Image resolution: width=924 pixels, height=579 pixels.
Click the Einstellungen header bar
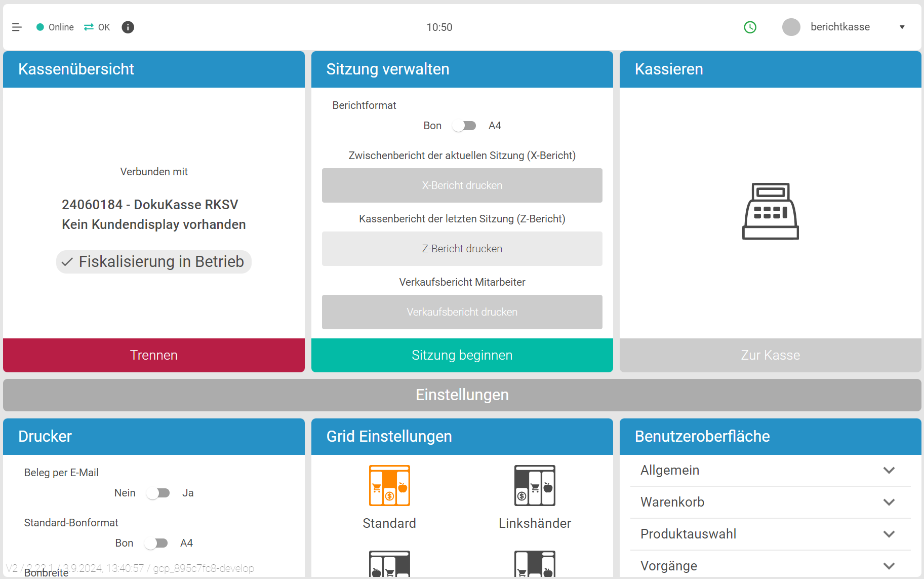[462, 395]
